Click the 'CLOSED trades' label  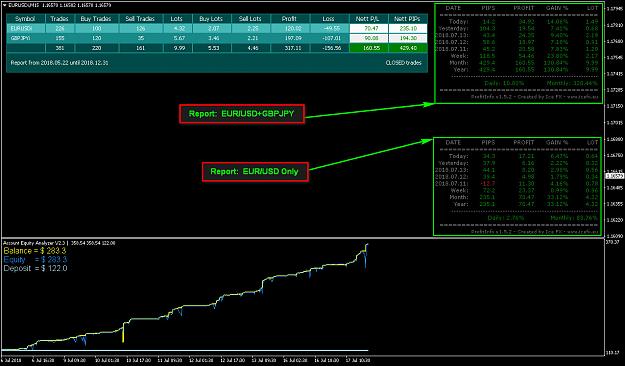tap(403, 63)
